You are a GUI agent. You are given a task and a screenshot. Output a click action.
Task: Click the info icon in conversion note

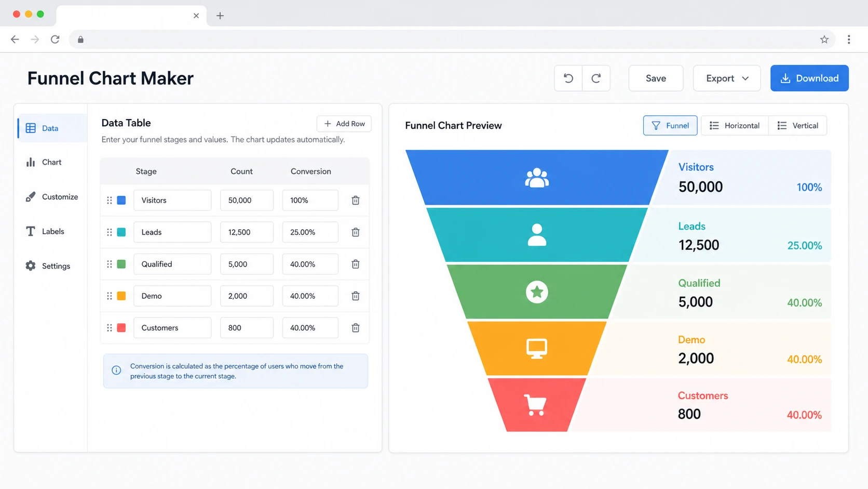116,371
